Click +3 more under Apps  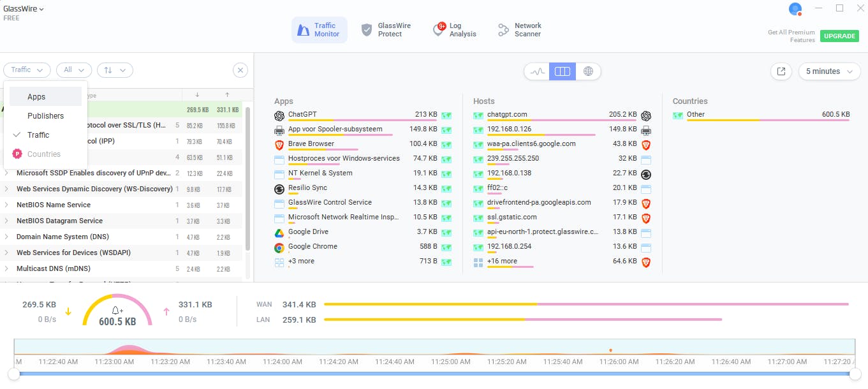[x=301, y=261]
